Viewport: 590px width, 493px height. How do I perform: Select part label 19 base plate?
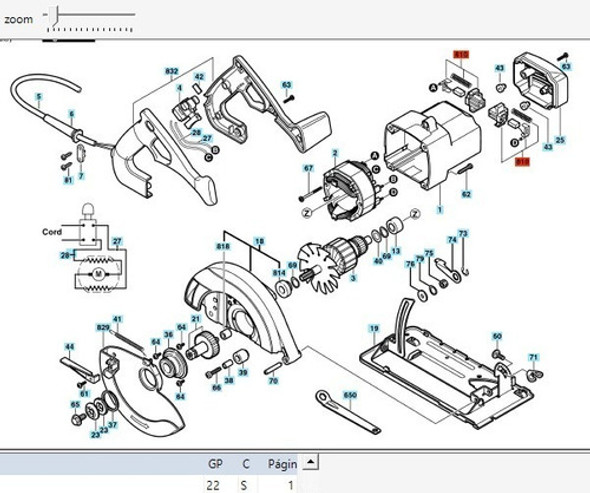374,328
